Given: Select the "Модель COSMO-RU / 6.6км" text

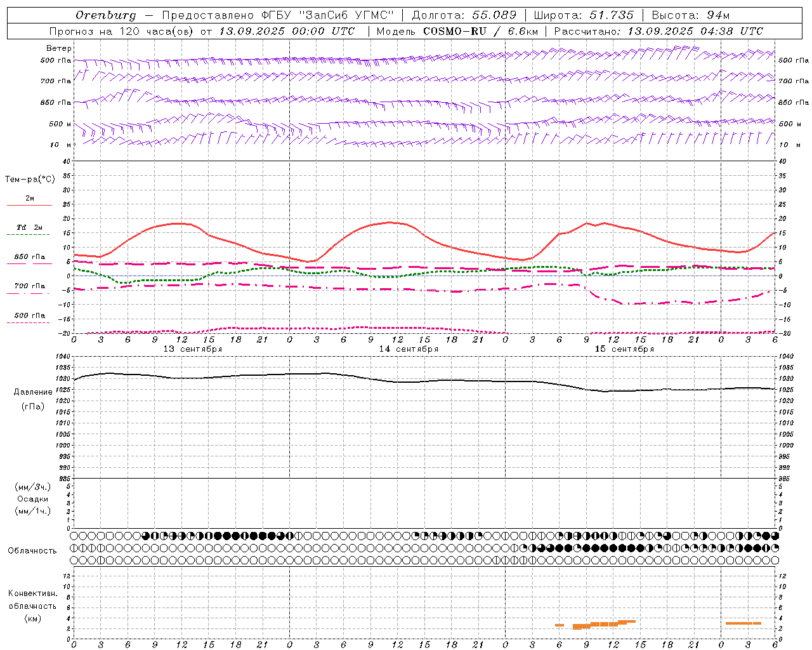Looking at the screenshot, I should (x=457, y=31).
